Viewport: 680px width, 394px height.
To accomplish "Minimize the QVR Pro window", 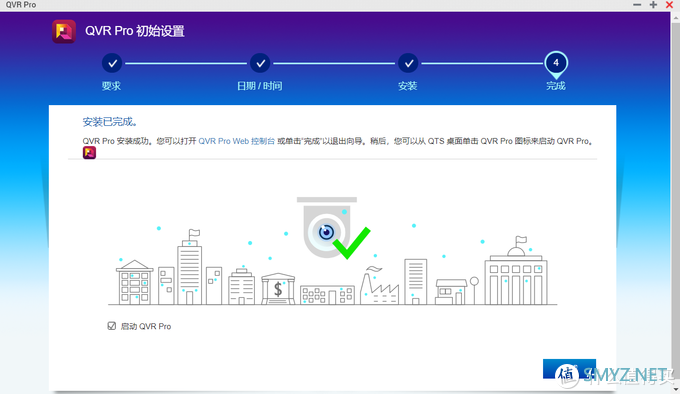I will [x=637, y=5].
